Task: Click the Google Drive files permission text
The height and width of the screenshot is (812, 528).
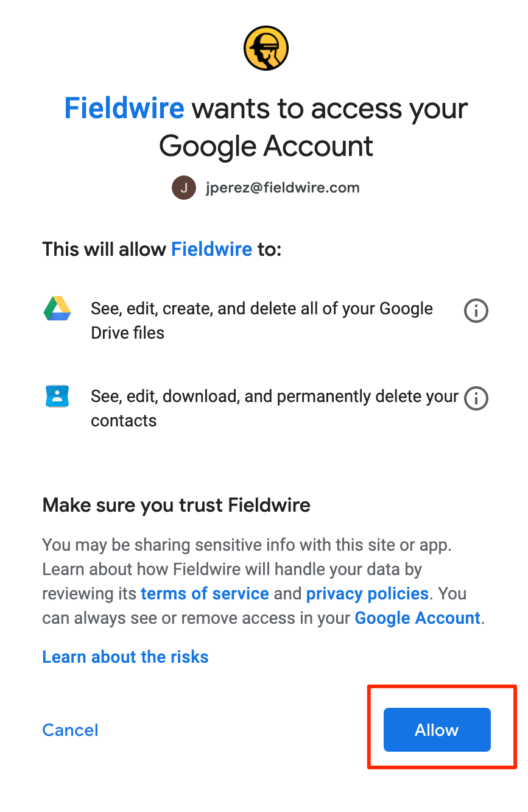Action: pos(262,320)
